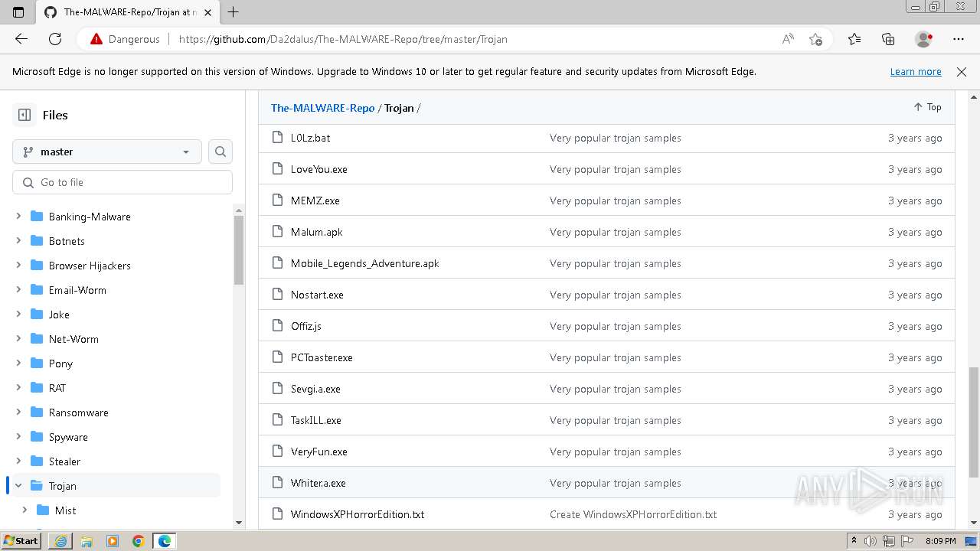Open Edge Settings and more menu
Viewport: 980px width, 551px height.
pos(959,39)
